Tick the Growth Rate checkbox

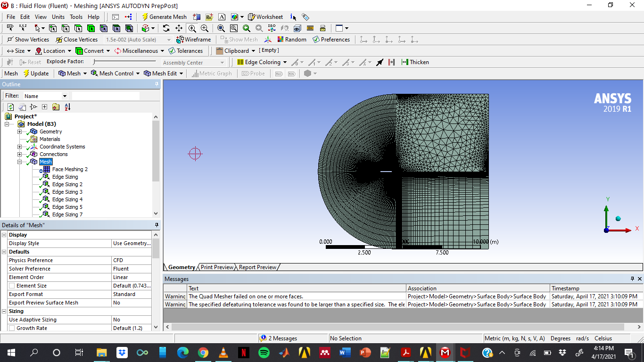tap(12, 328)
